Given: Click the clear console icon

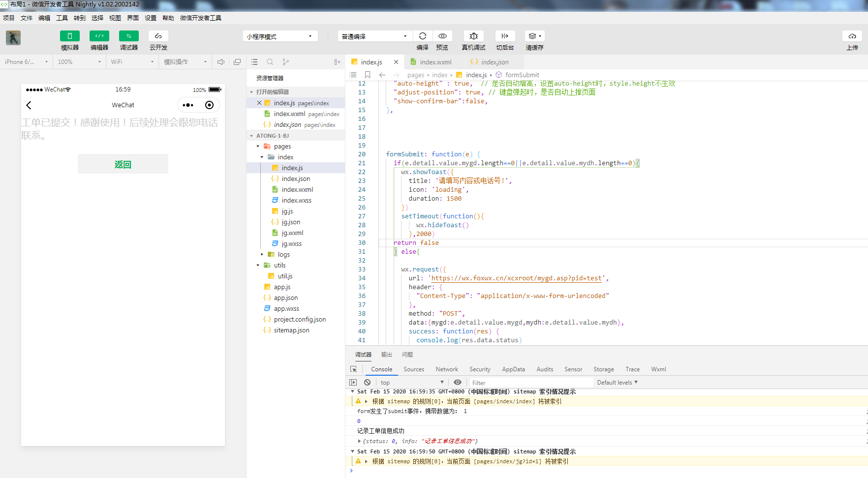Looking at the screenshot, I should pos(367,382).
